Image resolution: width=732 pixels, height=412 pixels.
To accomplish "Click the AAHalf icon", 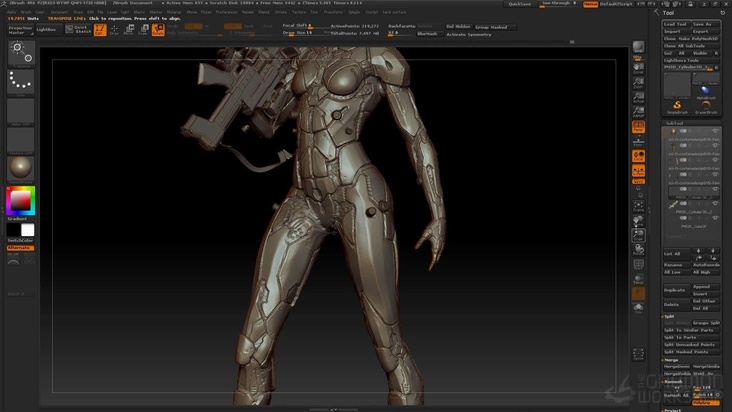I will point(638,112).
